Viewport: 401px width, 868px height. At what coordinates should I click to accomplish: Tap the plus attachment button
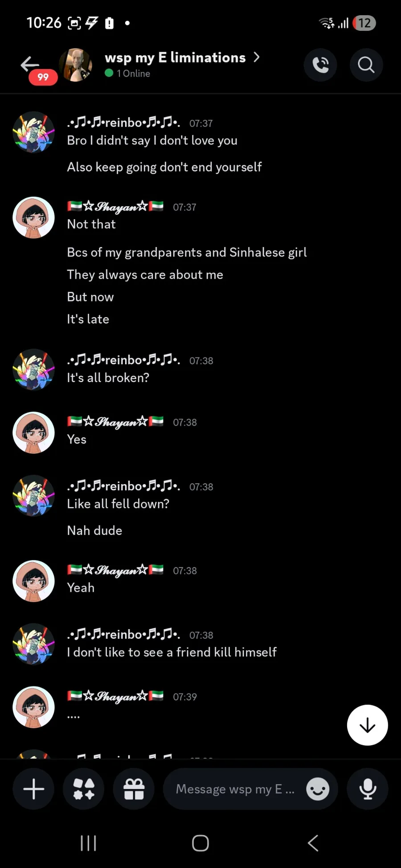coord(33,789)
